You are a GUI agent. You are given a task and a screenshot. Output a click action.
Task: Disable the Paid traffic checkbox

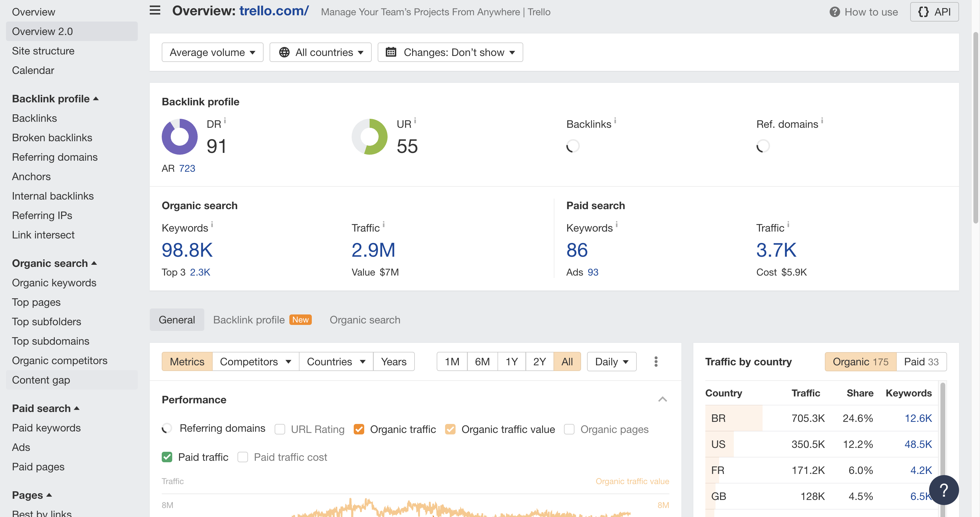click(167, 457)
